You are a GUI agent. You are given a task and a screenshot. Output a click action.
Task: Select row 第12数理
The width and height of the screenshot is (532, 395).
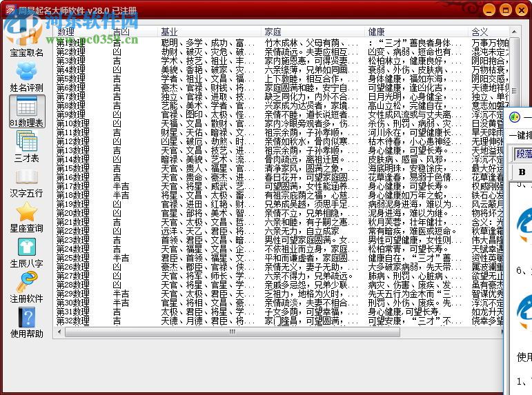[x=279, y=142]
